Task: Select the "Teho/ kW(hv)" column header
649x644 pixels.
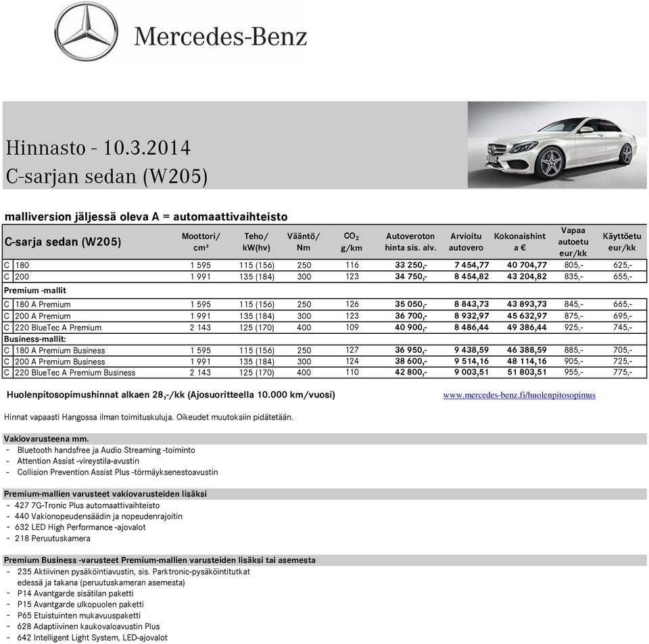Action: [x=256, y=242]
